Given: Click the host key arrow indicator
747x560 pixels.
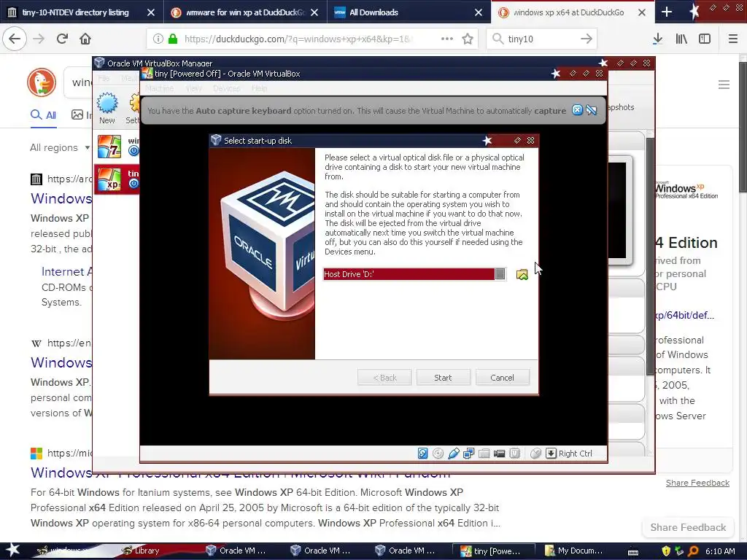Looking at the screenshot, I should tap(551, 454).
